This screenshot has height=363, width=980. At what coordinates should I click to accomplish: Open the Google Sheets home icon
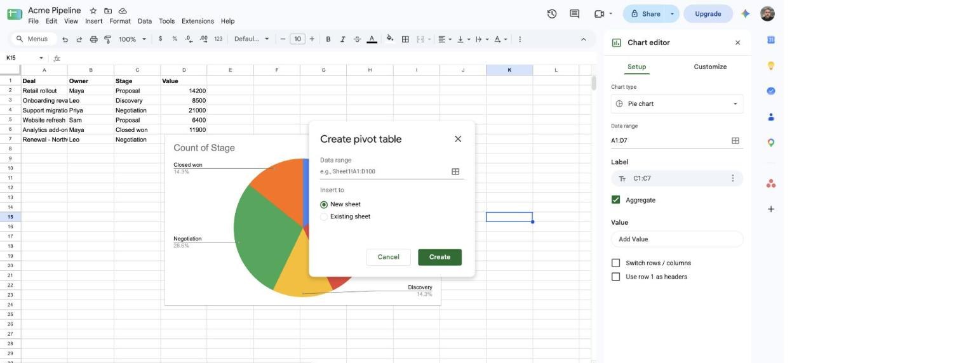click(15, 13)
